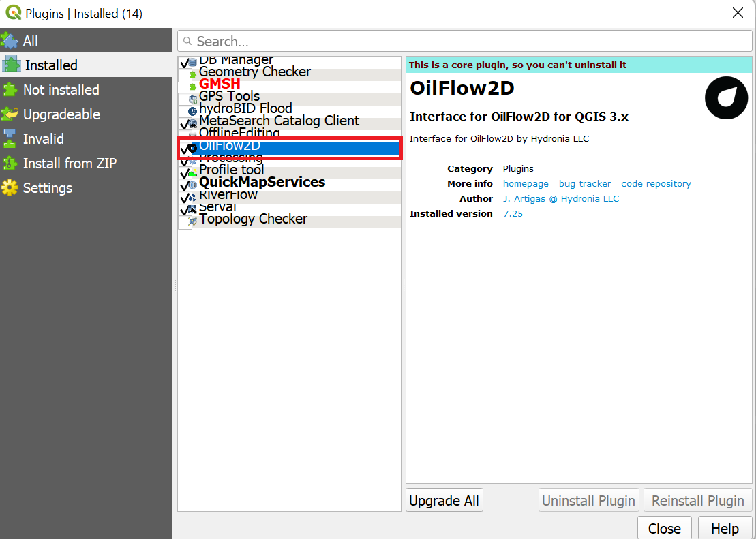756x539 pixels.
Task: Click the Geometry Checker green puzzle icon
Action: [x=193, y=75]
